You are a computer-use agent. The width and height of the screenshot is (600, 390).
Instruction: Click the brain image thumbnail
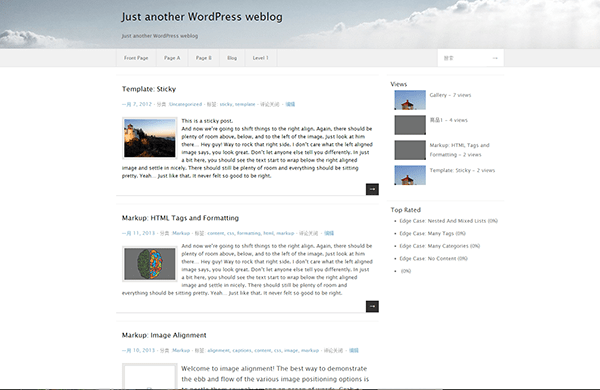point(150,264)
